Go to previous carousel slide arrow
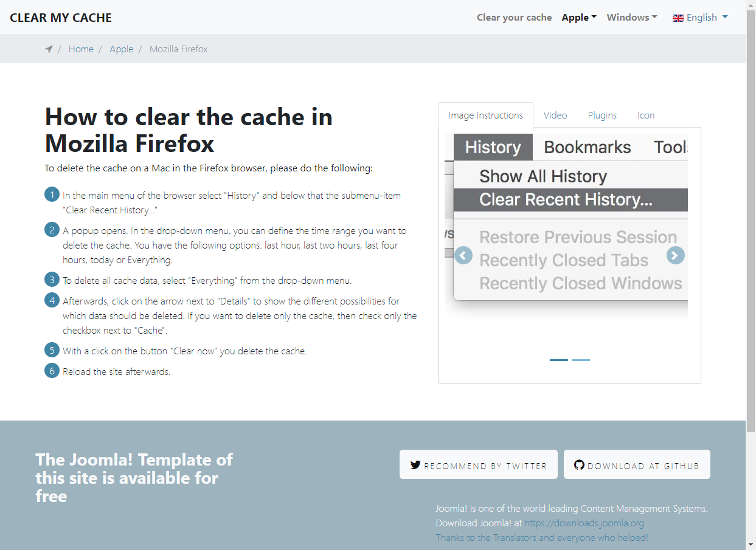 click(x=463, y=255)
